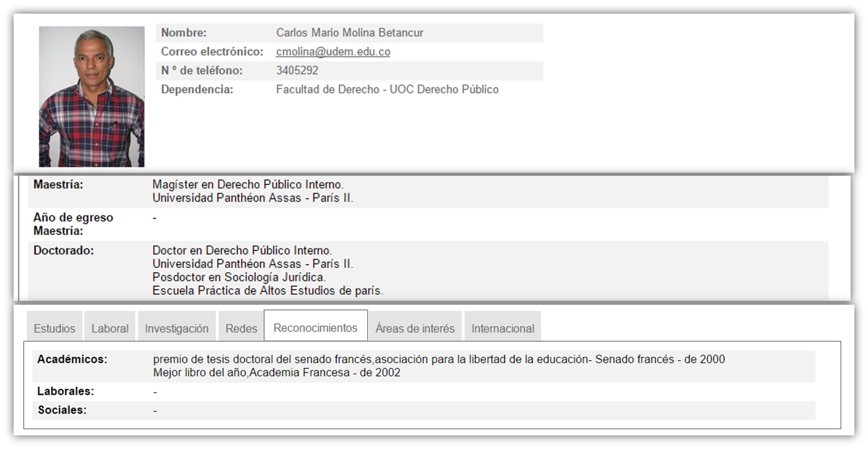Switch to the Laboral tab
This screenshot has height=449, width=868.
(110, 328)
